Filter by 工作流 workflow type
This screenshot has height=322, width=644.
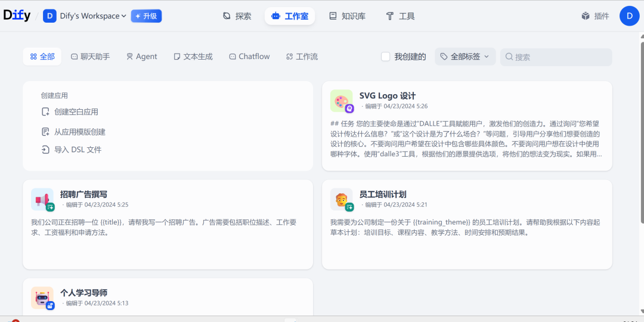(x=302, y=57)
